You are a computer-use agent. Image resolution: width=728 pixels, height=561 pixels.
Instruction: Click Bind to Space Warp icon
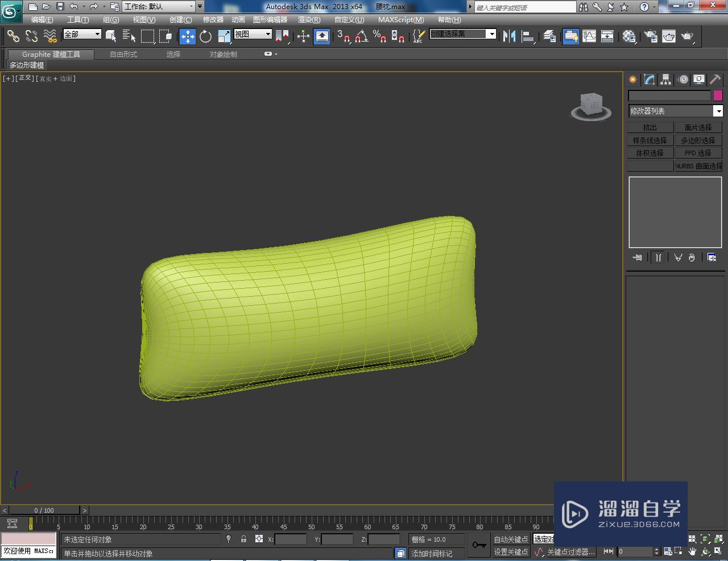(x=50, y=36)
